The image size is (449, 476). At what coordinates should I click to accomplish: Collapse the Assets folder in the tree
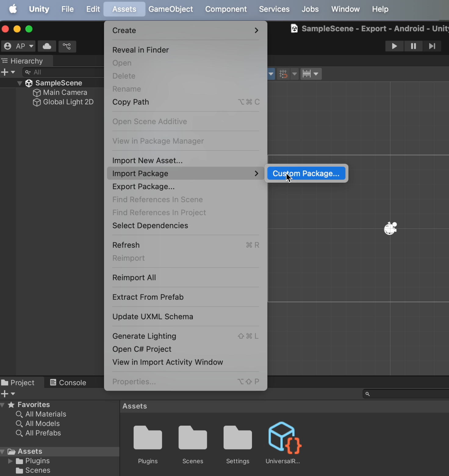click(3, 451)
